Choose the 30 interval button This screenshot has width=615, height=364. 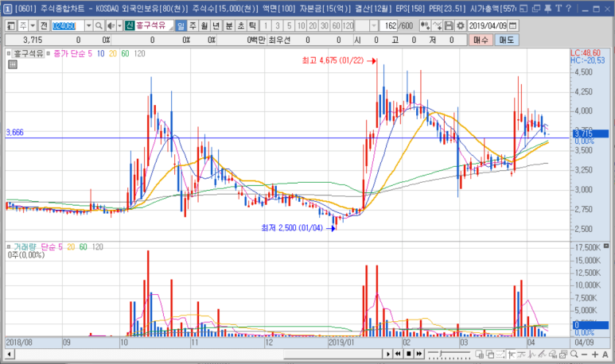coord(325,26)
